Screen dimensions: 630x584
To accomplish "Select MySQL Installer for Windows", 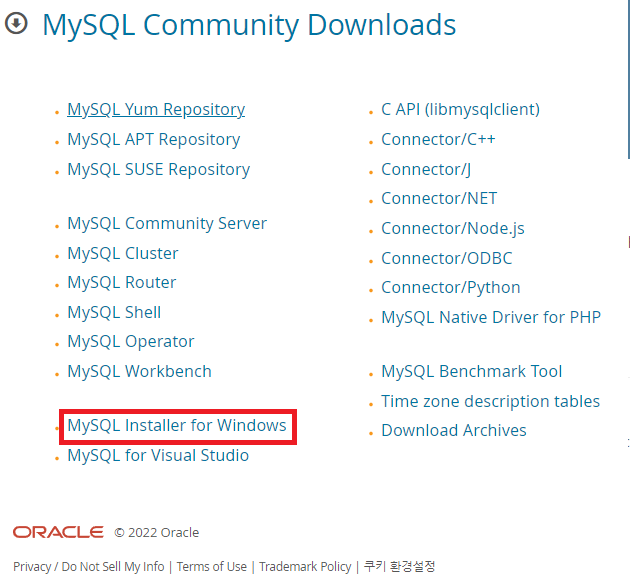I will [x=177, y=425].
